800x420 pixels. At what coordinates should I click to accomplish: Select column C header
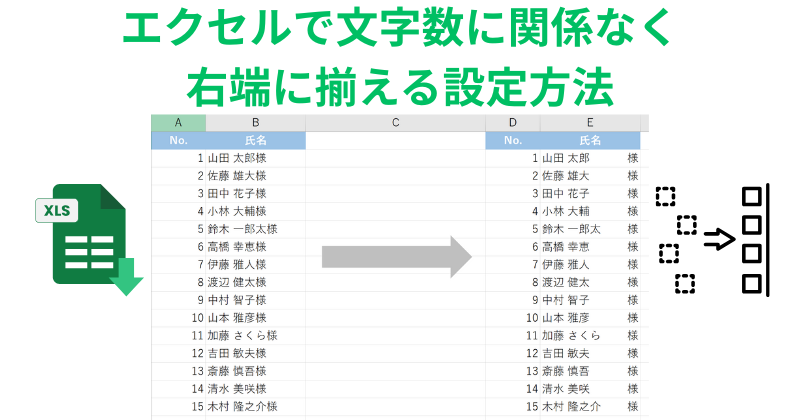click(x=395, y=123)
